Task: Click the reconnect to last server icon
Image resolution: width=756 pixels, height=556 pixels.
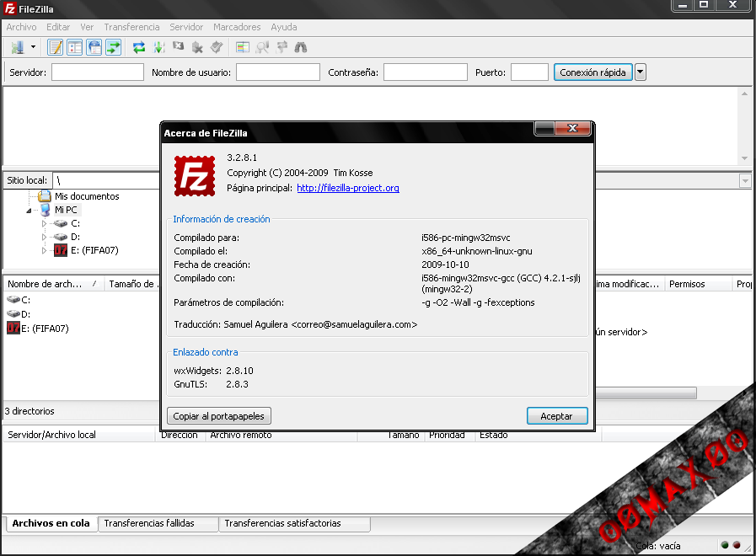Action: click(x=217, y=47)
